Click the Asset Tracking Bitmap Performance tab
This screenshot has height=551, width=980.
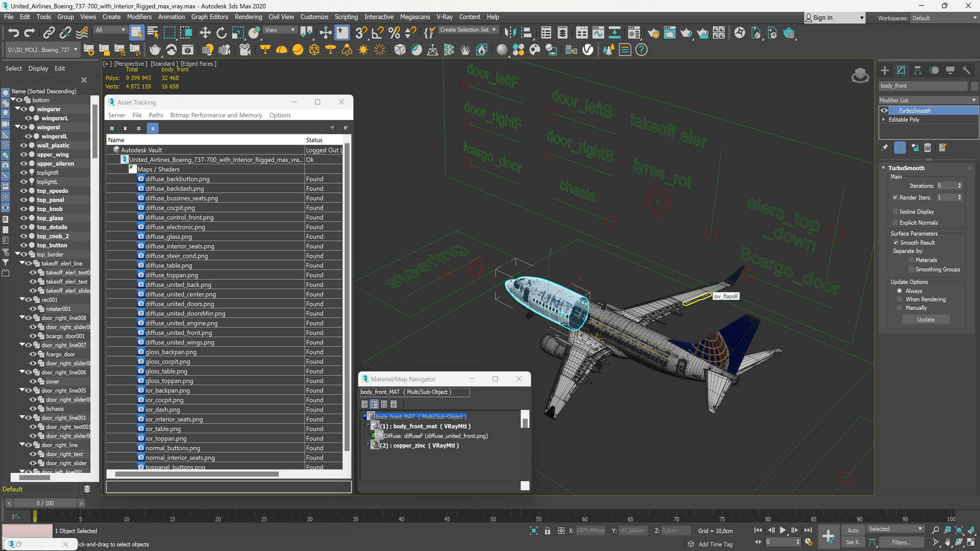click(215, 114)
